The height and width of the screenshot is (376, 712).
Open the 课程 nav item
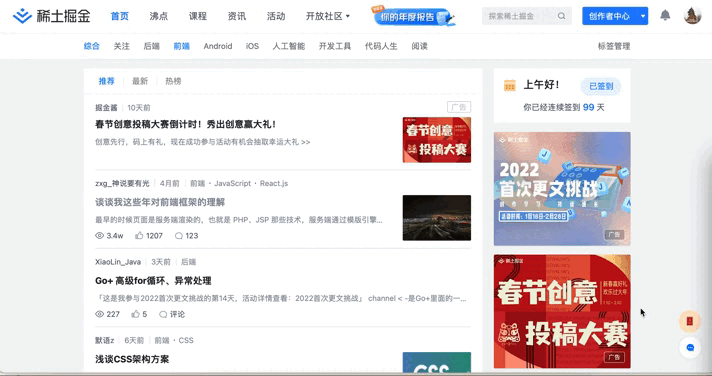click(x=198, y=16)
